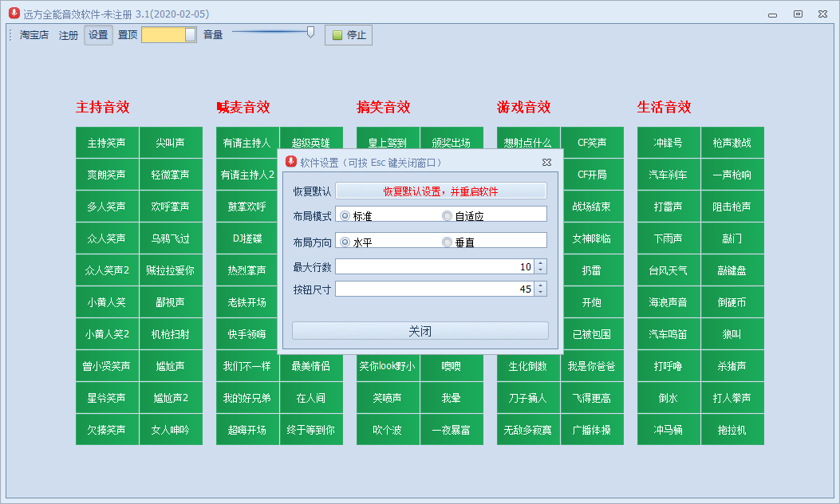Increase 最大行数 with the up arrow

click(540, 263)
